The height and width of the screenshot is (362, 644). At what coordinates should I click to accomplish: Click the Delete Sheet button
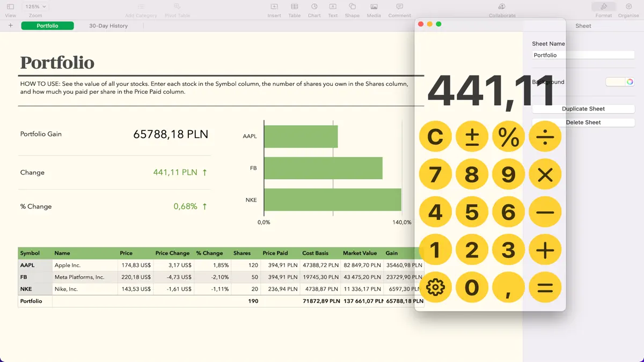(x=583, y=122)
